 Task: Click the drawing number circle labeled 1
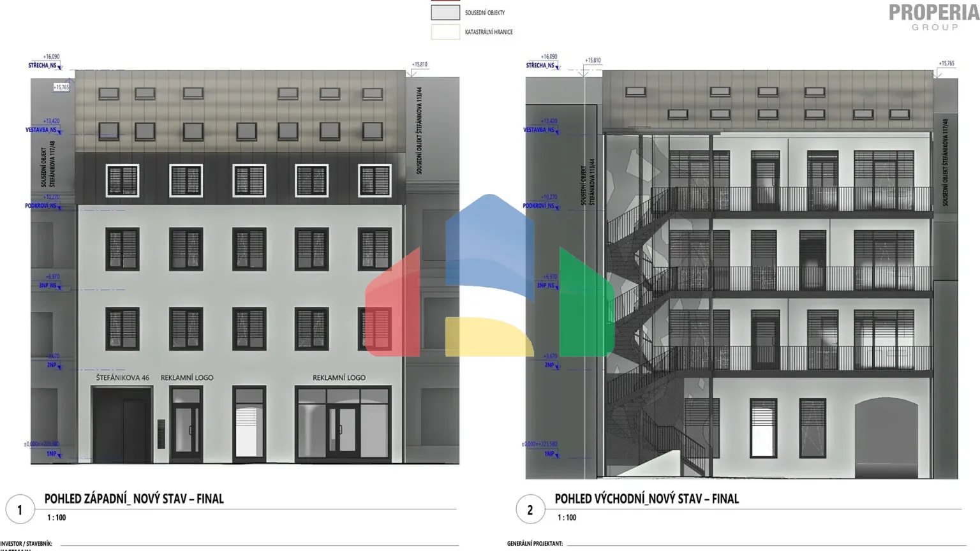(20, 510)
